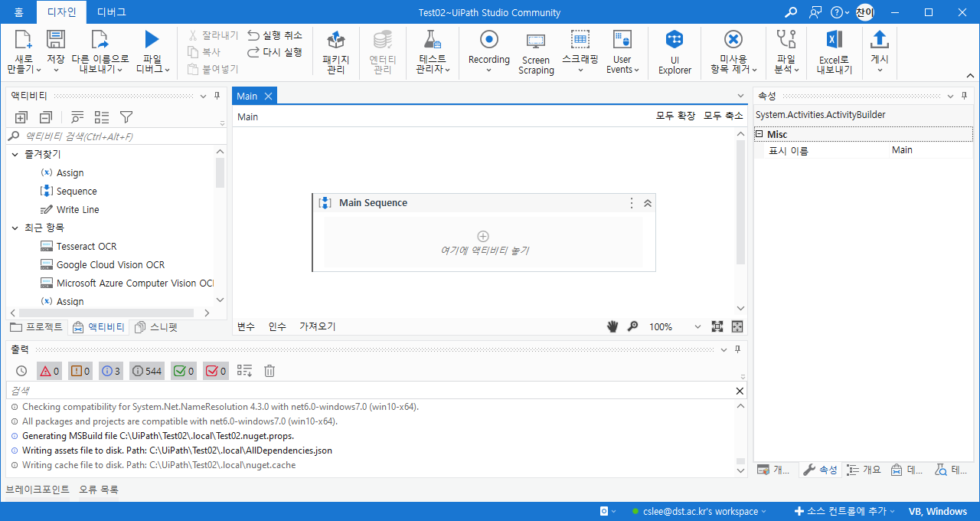Click the Output search (검색) field
Screen dimensions: 980x521
(x=370, y=391)
